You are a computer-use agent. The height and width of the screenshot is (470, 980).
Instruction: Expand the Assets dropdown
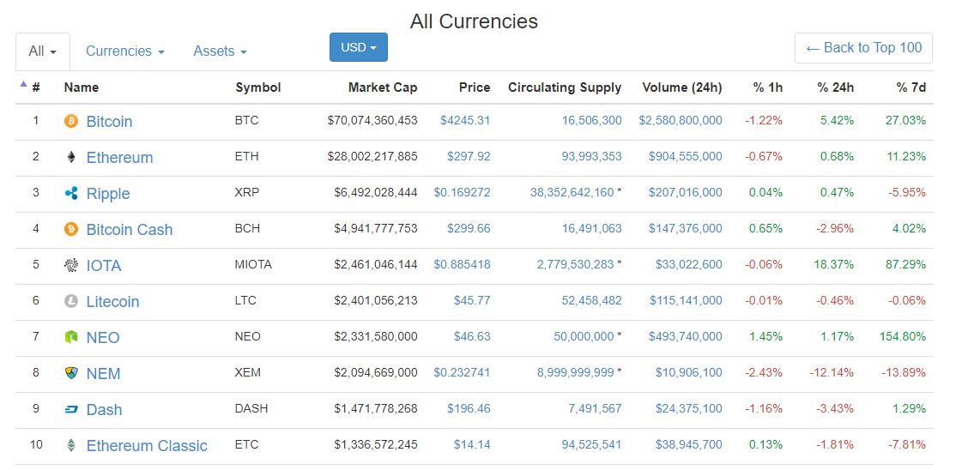pyautogui.click(x=220, y=51)
